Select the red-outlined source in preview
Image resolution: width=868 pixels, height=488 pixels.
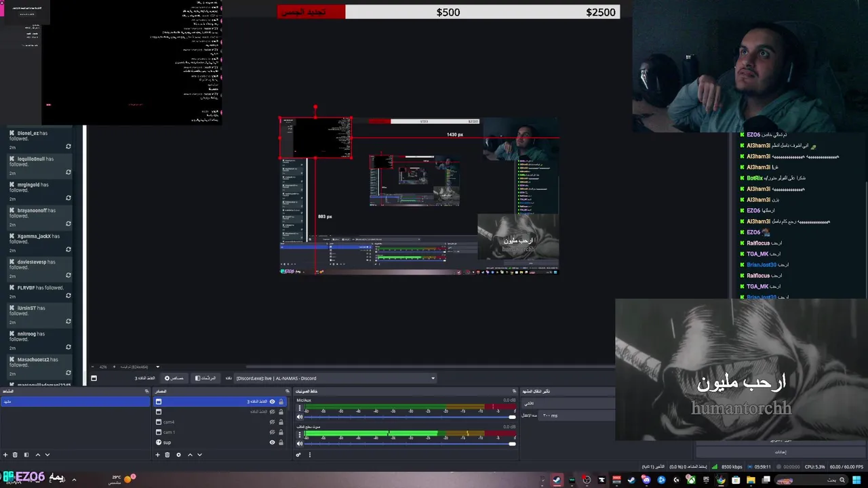315,138
